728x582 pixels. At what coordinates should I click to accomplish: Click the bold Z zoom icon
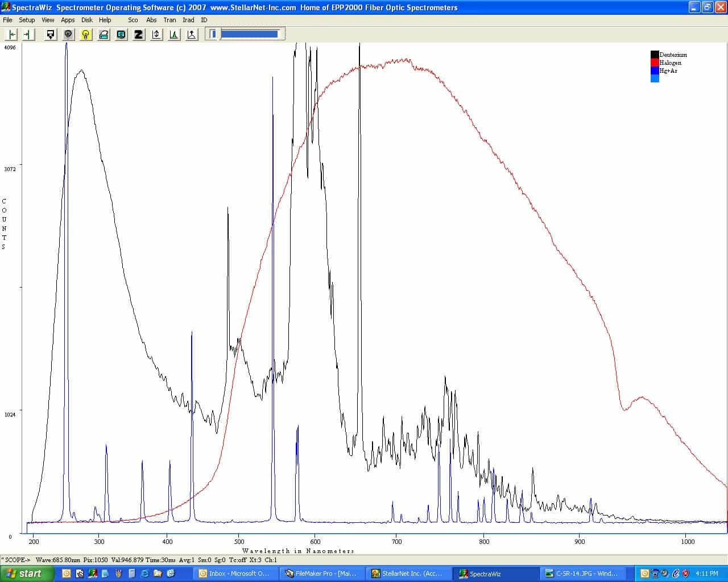tap(139, 35)
